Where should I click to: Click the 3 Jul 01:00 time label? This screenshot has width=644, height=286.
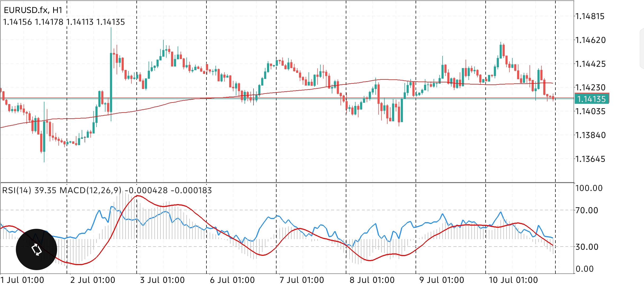[162, 280]
